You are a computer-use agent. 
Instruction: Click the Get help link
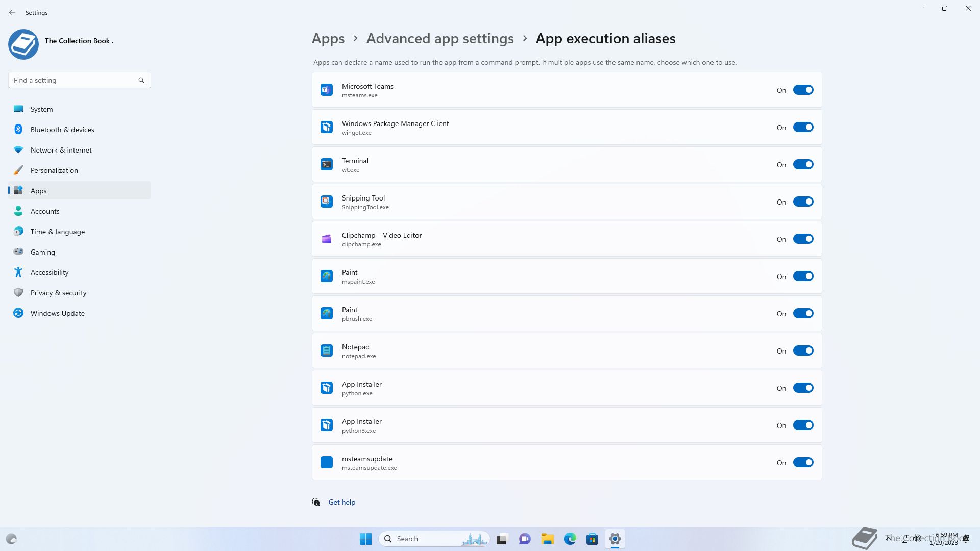pos(342,502)
